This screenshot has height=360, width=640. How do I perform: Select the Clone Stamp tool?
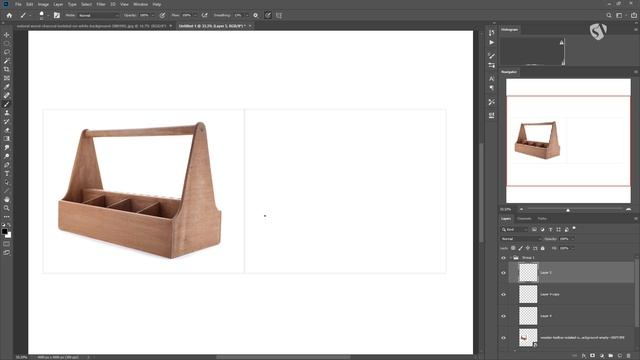pyautogui.click(x=7, y=113)
